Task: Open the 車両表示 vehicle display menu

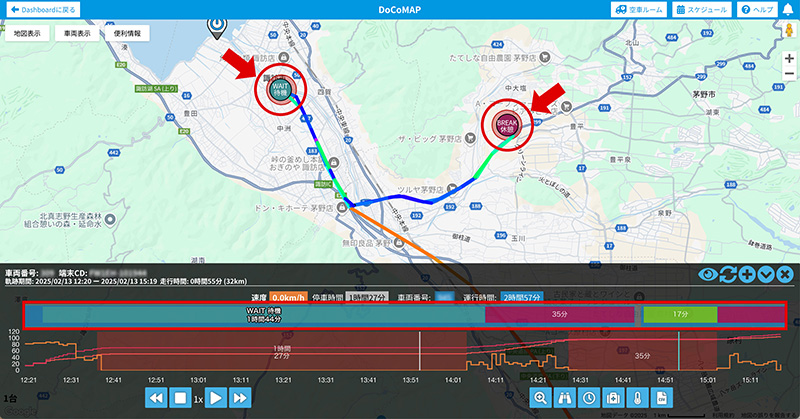Action: point(77,33)
